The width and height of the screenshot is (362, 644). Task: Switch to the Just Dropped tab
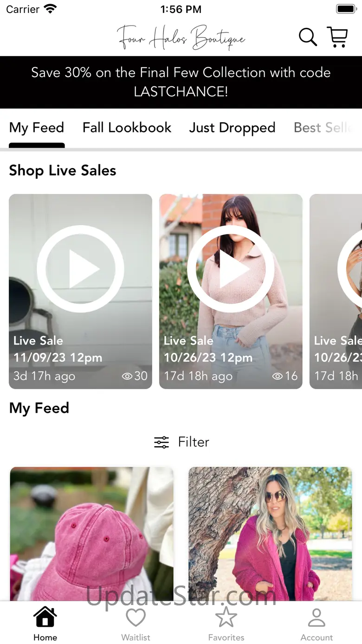[232, 128]
